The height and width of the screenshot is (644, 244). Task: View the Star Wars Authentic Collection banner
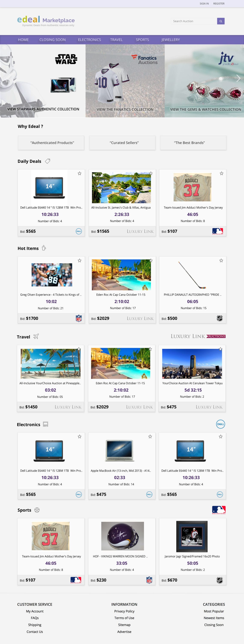(x=43, y=81)
